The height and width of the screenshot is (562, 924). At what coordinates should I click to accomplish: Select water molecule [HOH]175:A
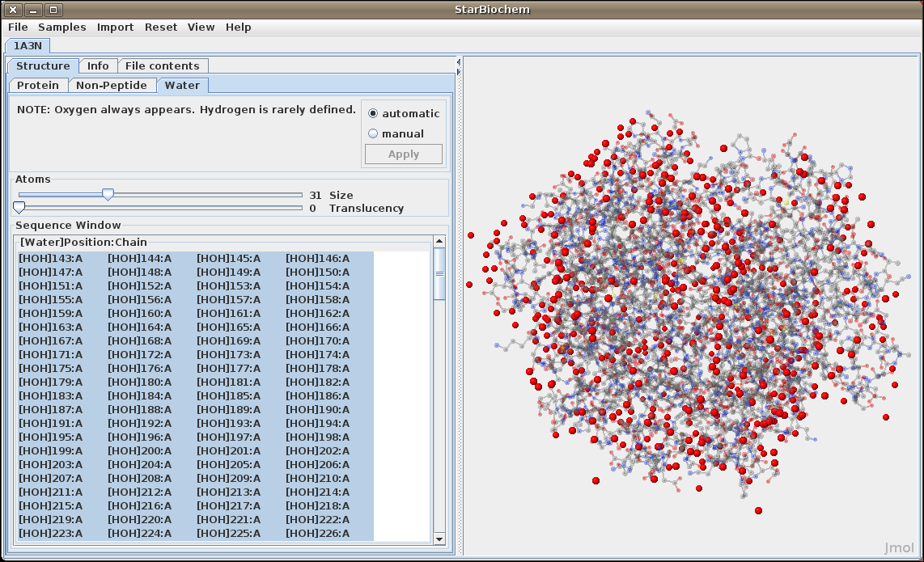click(x=51, y=368)
